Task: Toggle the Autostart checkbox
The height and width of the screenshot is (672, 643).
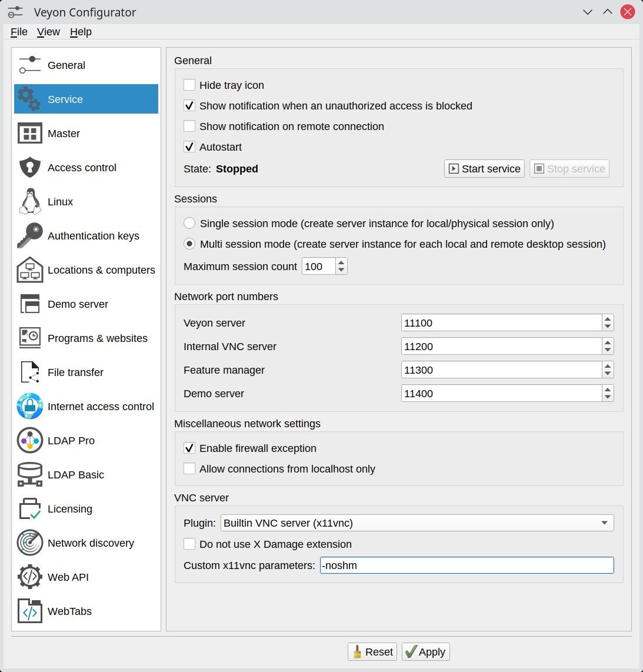Action: (x=189, y=147)
